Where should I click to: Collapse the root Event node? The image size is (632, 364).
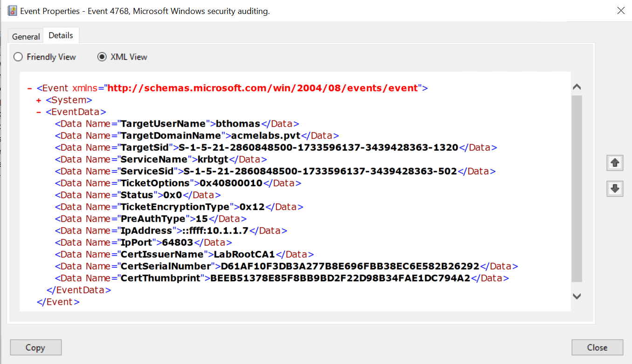(30, 88)
